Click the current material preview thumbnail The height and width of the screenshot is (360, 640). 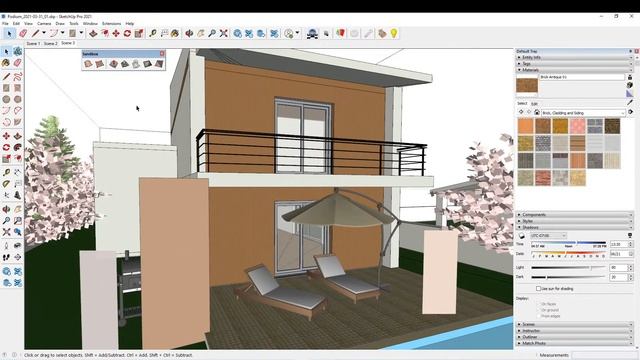527,85
